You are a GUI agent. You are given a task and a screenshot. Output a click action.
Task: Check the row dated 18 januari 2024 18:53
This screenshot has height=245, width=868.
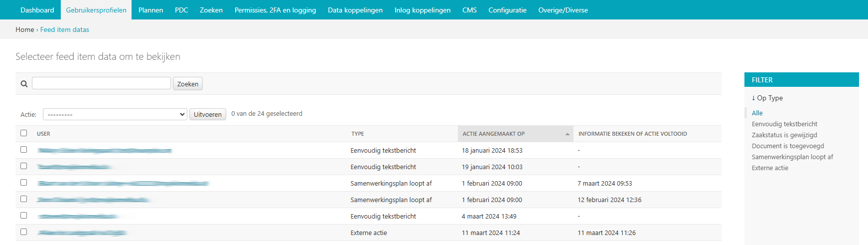click(23, 150)
